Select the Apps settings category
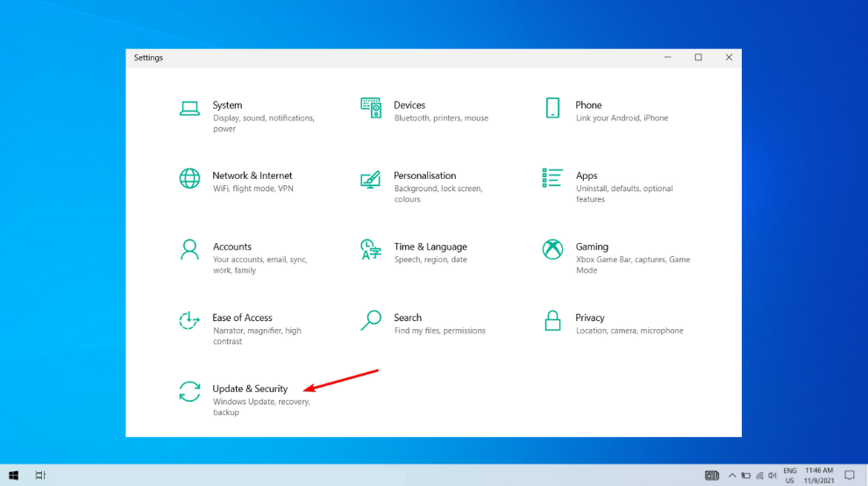Screen dimensions: 868x486 [x=609, y=187]
